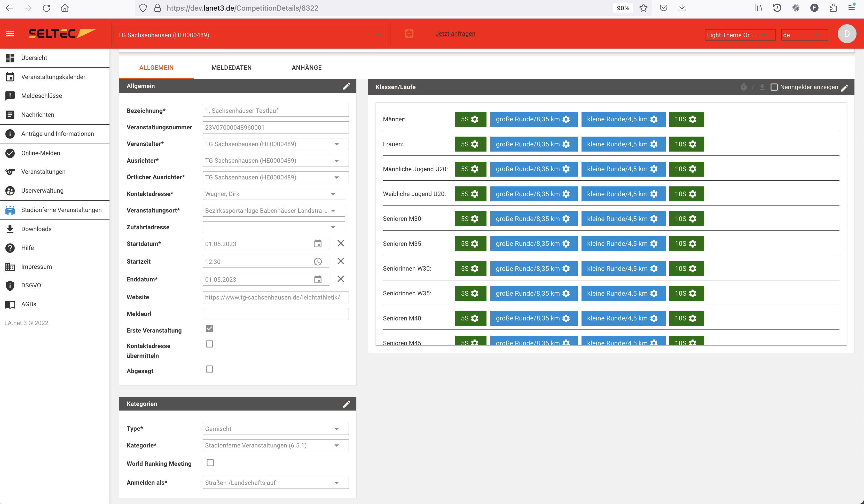Viewport: 864px width, 504px height.
Task: Switch to the MELDEDATEN tab
Action: [231, 68]
